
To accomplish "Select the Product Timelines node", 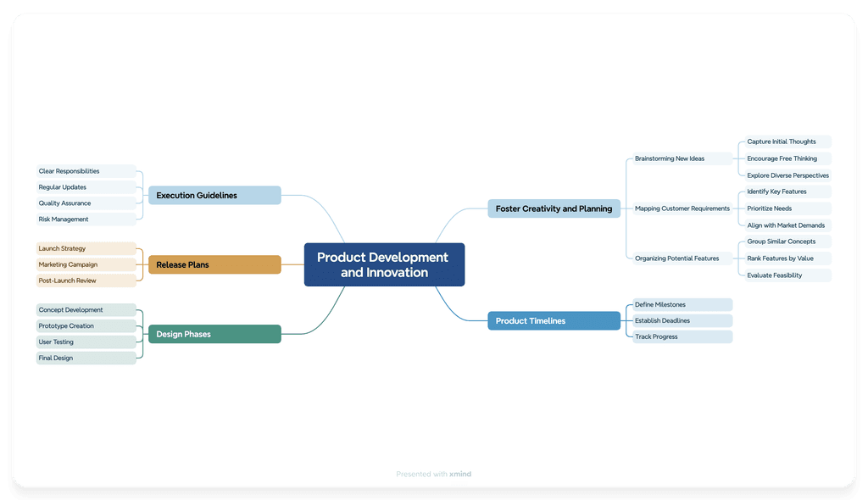I will [x=554, y=320].
